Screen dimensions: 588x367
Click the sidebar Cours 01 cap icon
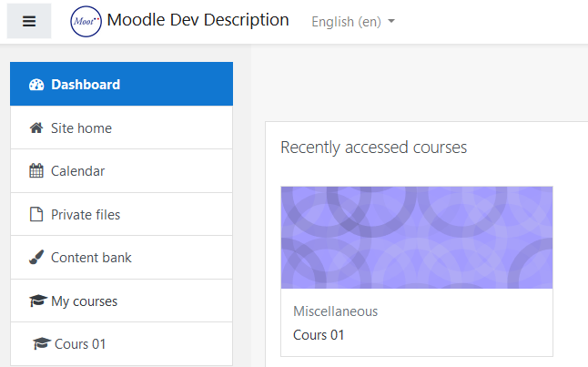pos(42,343)
